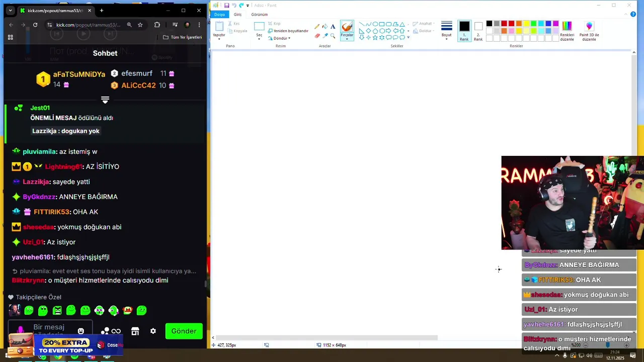Reload the kick.com page in browser
Viewport: 644px width, 362px height.
[35, 25]
